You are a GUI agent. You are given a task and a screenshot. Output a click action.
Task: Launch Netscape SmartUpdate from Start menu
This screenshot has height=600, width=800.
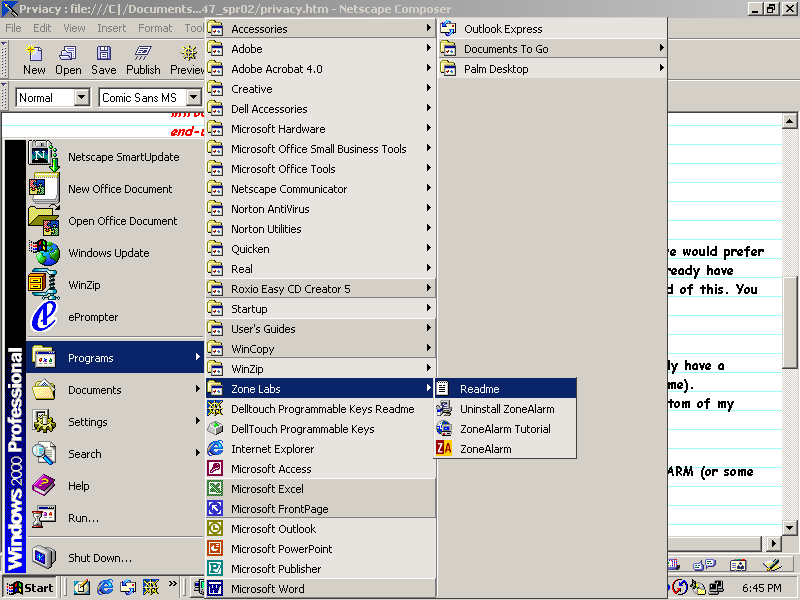click(x=115, y=157)
